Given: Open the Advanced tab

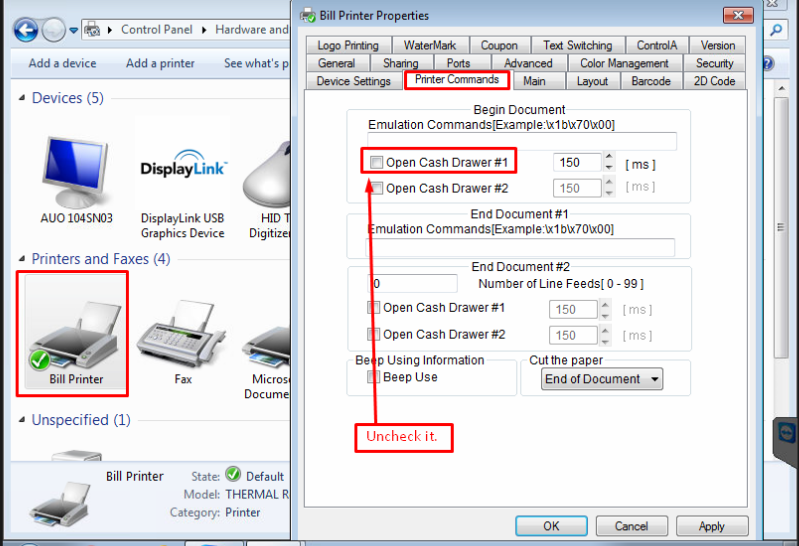Looking at the screenshot, I should pyautogui.click(x=528, y=63).
